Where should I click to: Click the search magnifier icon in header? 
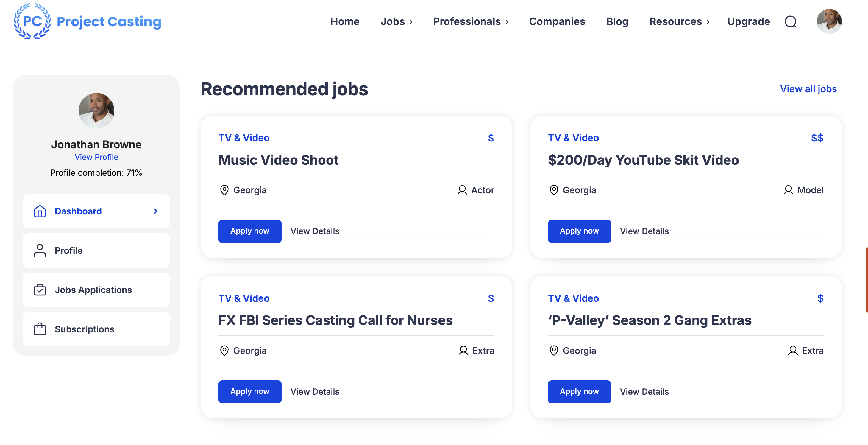pyautogui.click(x=790, y=21)
